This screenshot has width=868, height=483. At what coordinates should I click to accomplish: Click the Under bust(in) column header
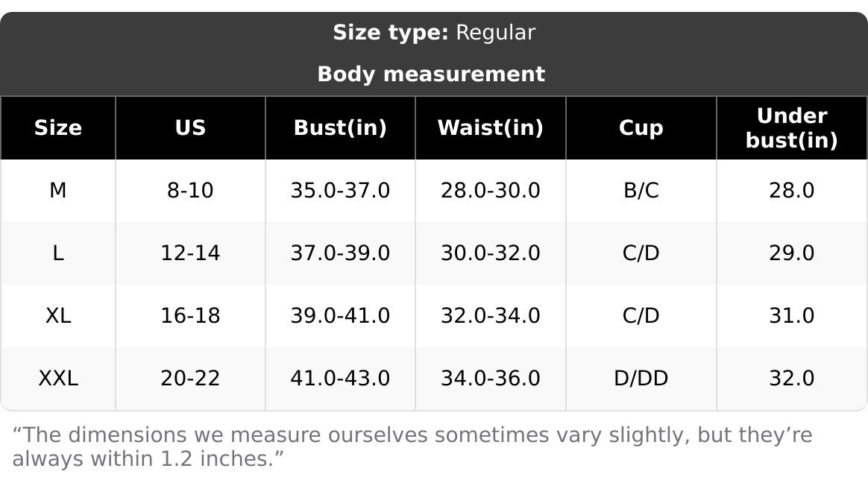(x=791, y=128)
